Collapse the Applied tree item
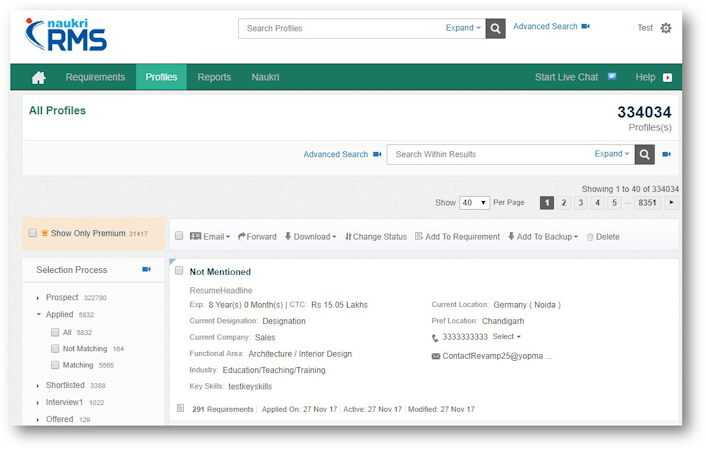The height and width of the screenshot is (450, 707). (x=38, y=314)
